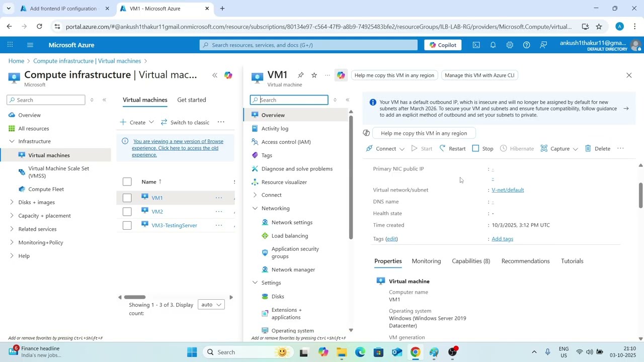The height and width of the screenshot is (362, 644).
Task: Open the ellipsis menu for VM3-TestingServer
Action: point(219,225)
